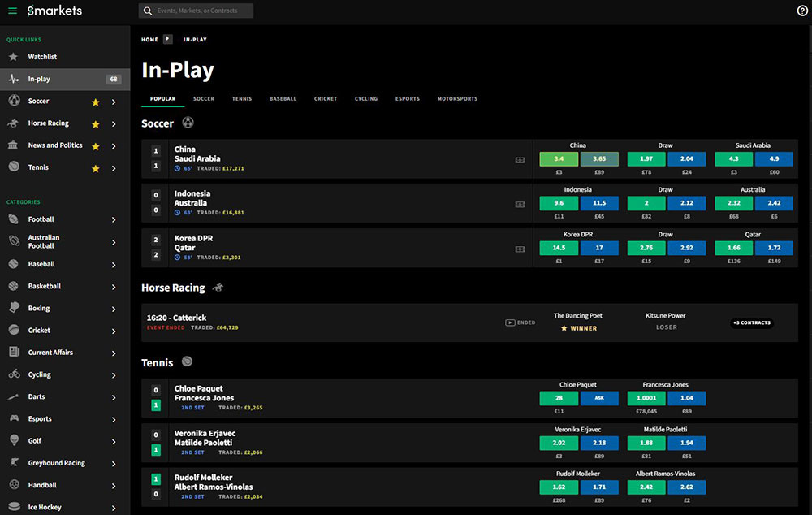Click the Horse Racing sidebar icon

pos(14,123)
